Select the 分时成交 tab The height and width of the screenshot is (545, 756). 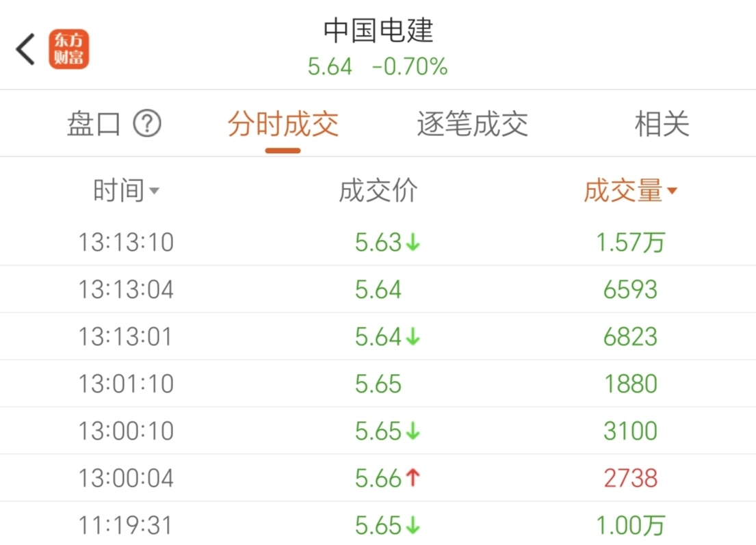283,124
